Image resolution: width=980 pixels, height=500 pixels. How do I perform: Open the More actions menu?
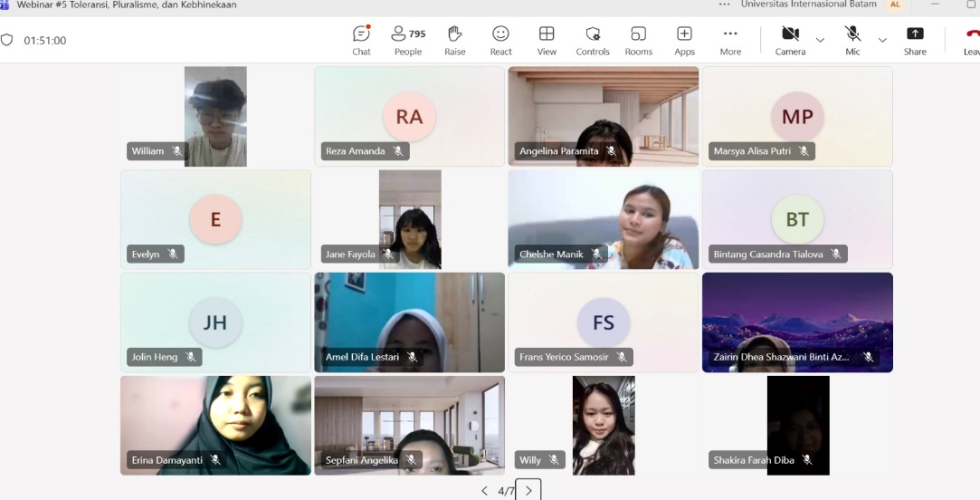tap(730, 40)
